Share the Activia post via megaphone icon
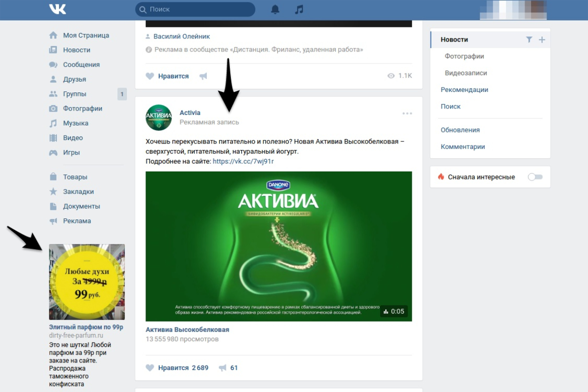 [x=223, y=367]
